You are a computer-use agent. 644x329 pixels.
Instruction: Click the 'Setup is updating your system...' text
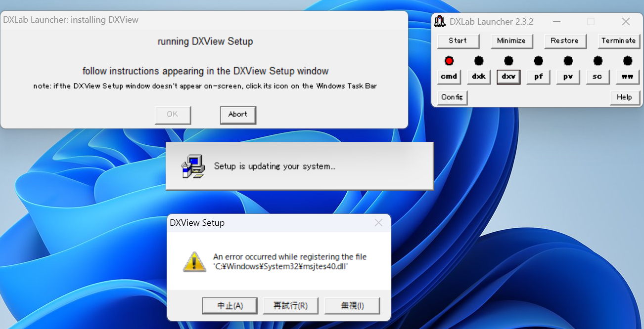pyautogui.click(x=275, y=166)
